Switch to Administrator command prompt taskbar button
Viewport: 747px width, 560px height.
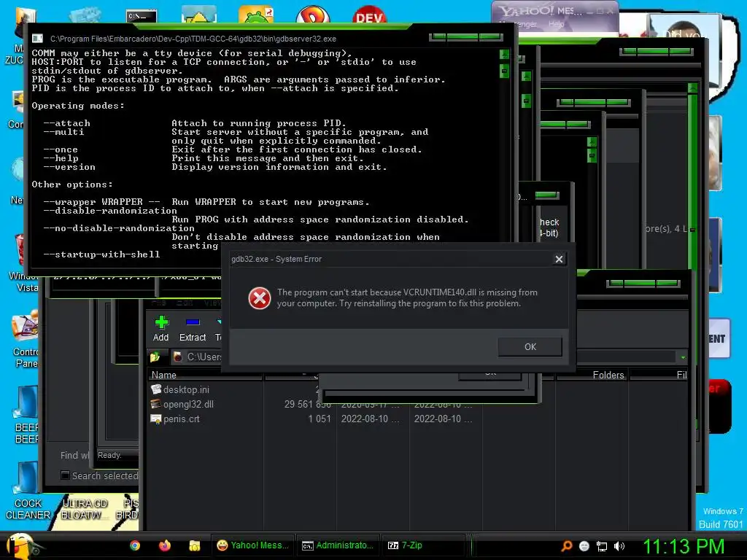(x=338, y=545)
